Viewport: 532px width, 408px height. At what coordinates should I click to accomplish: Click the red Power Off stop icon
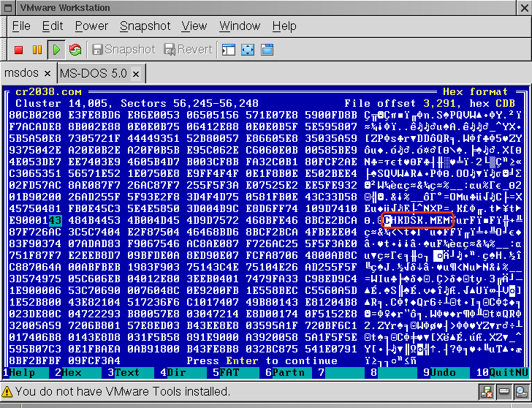19,50
